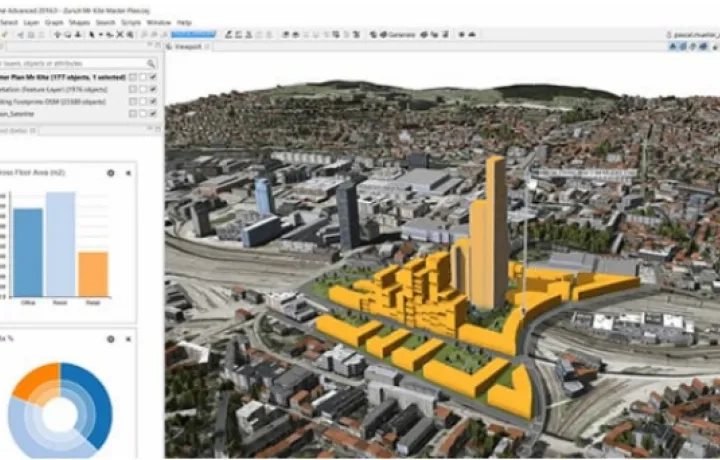Select the dark glass skyscraper in the viewport
This screenshot has height=460, width=720.
pyautogui.click(x=347, y=215)
